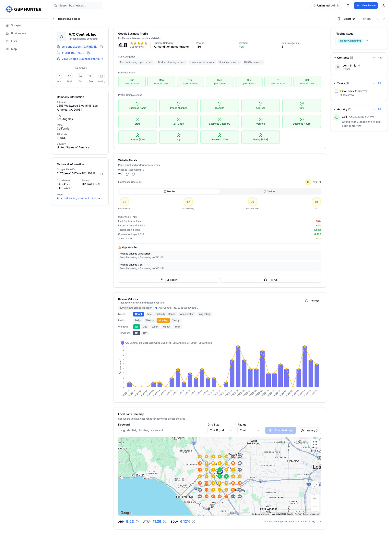Refresh the Review Velocity chart

tap(312, 301)
